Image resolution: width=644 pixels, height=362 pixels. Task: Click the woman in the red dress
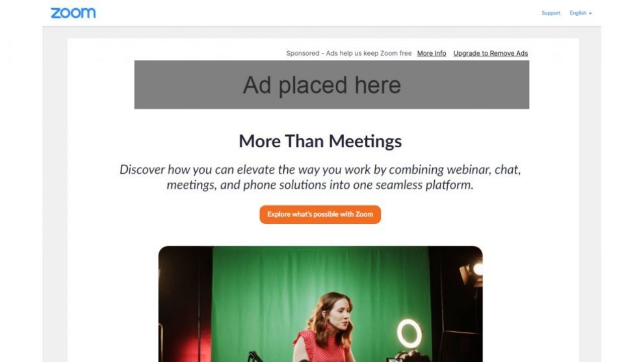pyautogui.click(x=325, y=327)
